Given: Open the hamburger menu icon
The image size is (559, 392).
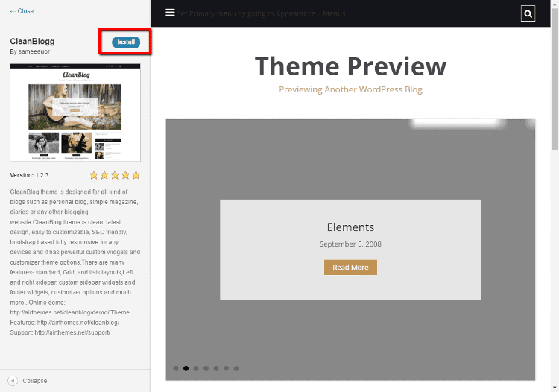Looking at the screenshot, I should [170, 13].
